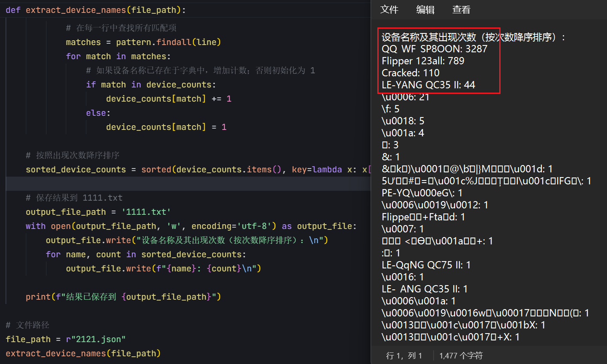The image size is (607, 364).
Task: Click the '行 1, 列 1' status bar entry
Action: [x=404, y=355]
